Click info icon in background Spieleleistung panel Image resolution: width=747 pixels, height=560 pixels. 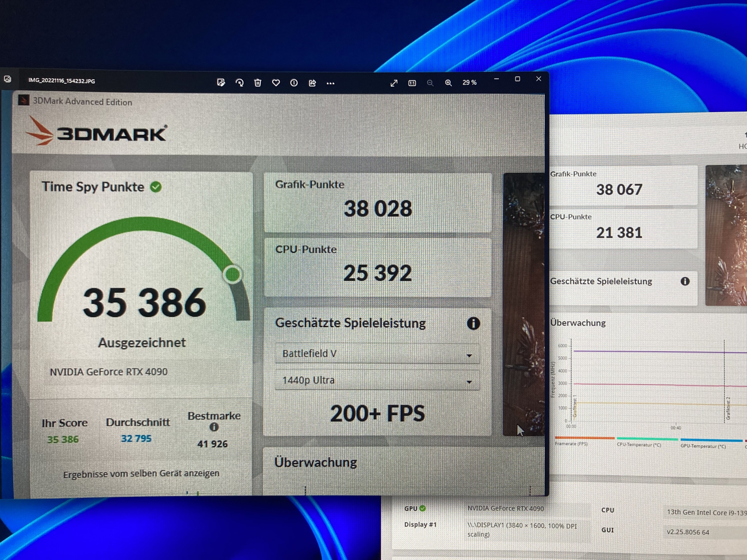point(685,281)
